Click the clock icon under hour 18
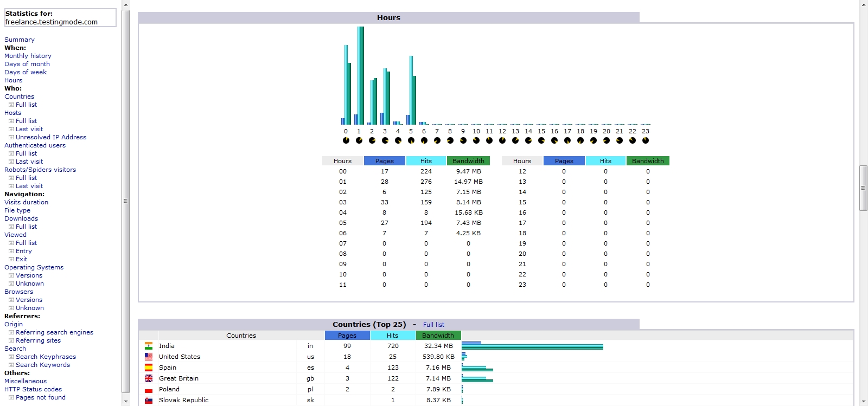The height and width of the screenshot is (406, 868). click(580, 140)
